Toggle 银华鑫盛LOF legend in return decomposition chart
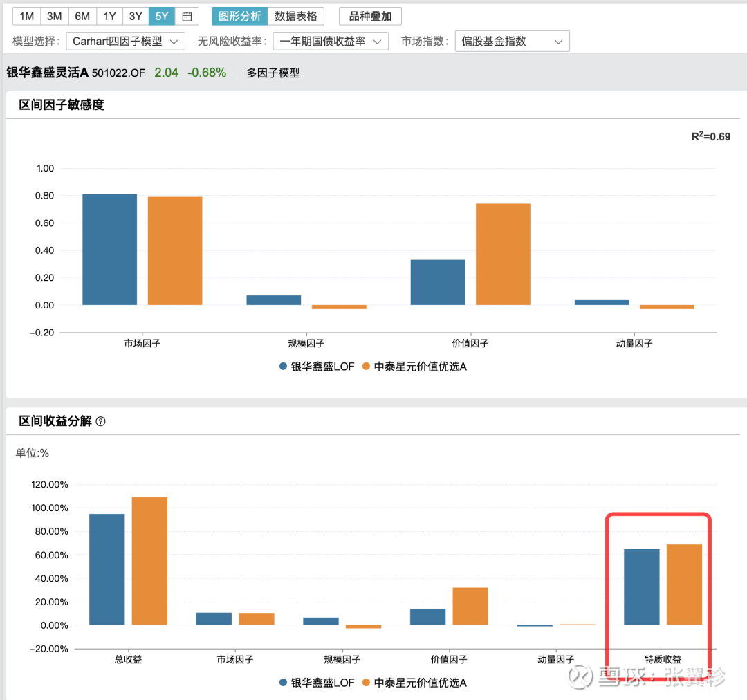Screen dimensions: 747x700 (x=317, y=683)
